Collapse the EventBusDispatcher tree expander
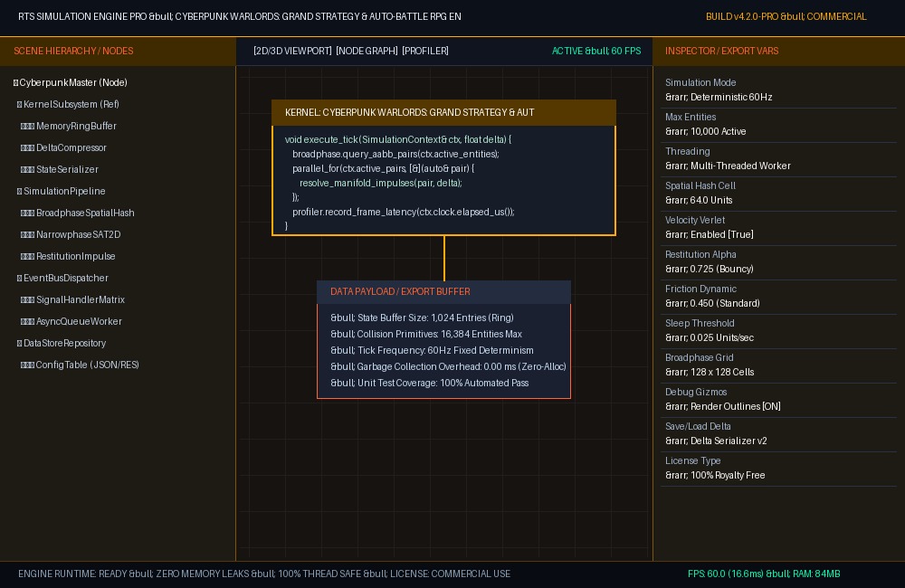905x588 pixels. point(20,278)
